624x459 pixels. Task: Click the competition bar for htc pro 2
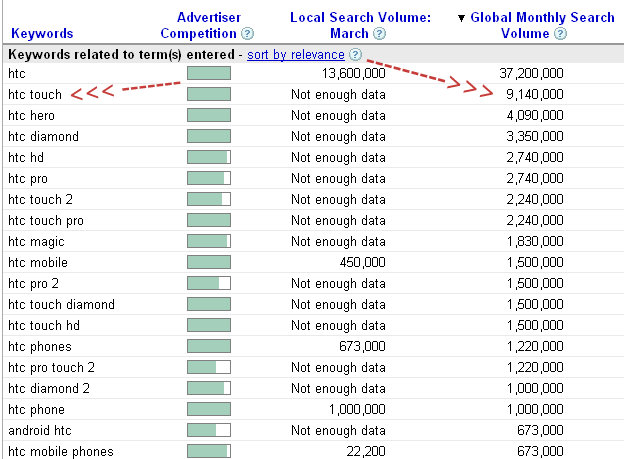click(209, 283)
